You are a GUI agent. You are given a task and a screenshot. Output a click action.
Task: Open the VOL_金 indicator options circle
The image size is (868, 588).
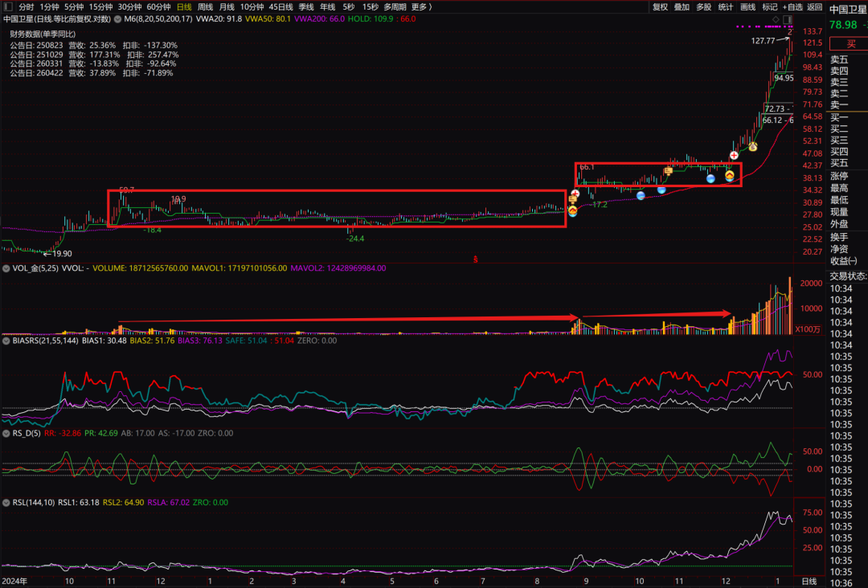click(x=6, y=268)
